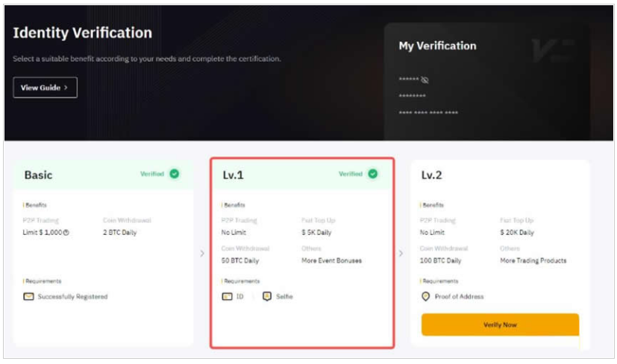This screenshot has height=364, width=617.
Task: Click the arrow between Basic and Lv.1
Action: coord(201,254)
